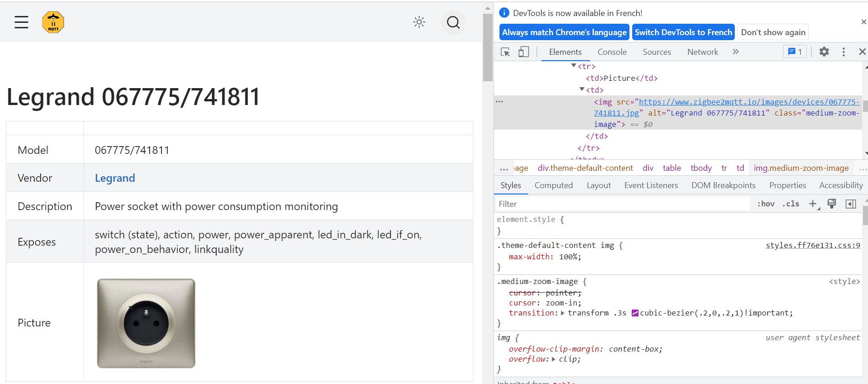This screenshot has width=868, height=384.
Task: Open DevTools settings gear
Action: pos(824,52)
